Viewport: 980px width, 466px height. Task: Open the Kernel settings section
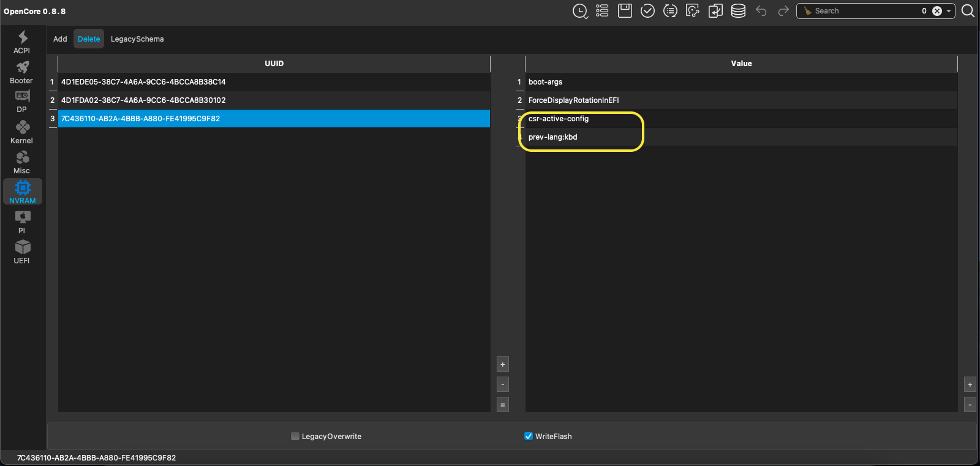(22, 132)
